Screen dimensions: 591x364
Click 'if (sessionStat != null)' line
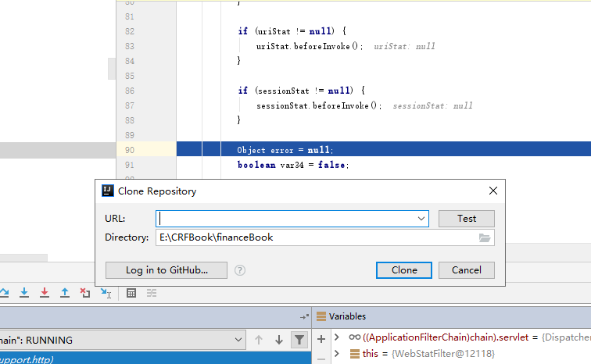pos(302,91)
